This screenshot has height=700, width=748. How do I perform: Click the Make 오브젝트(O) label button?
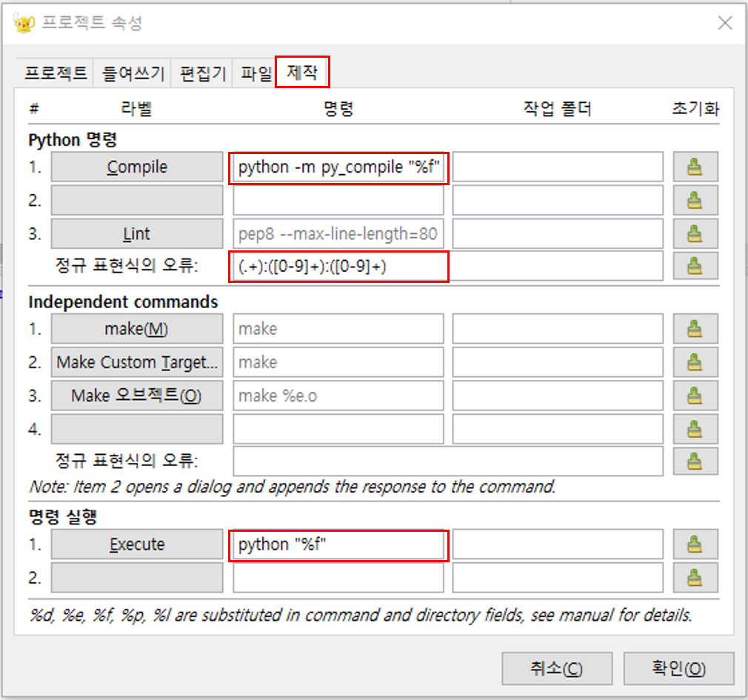137,396
